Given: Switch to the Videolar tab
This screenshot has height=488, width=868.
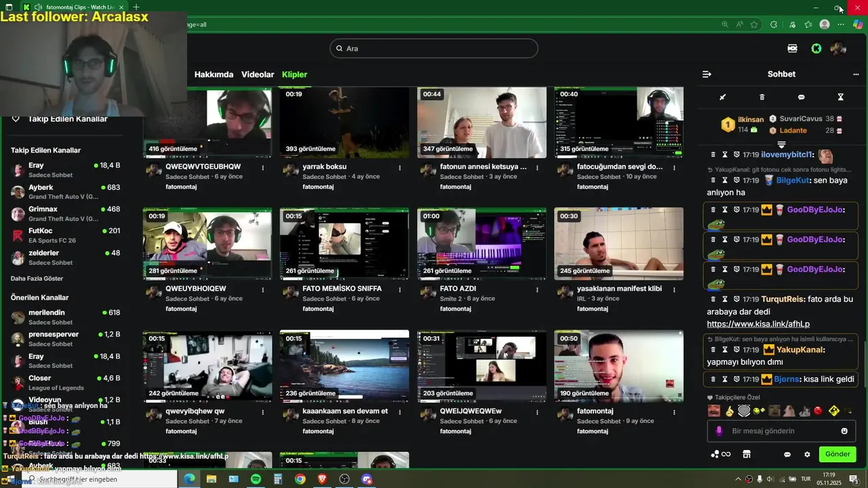Looking at the screenshot, I should point(258,75).
